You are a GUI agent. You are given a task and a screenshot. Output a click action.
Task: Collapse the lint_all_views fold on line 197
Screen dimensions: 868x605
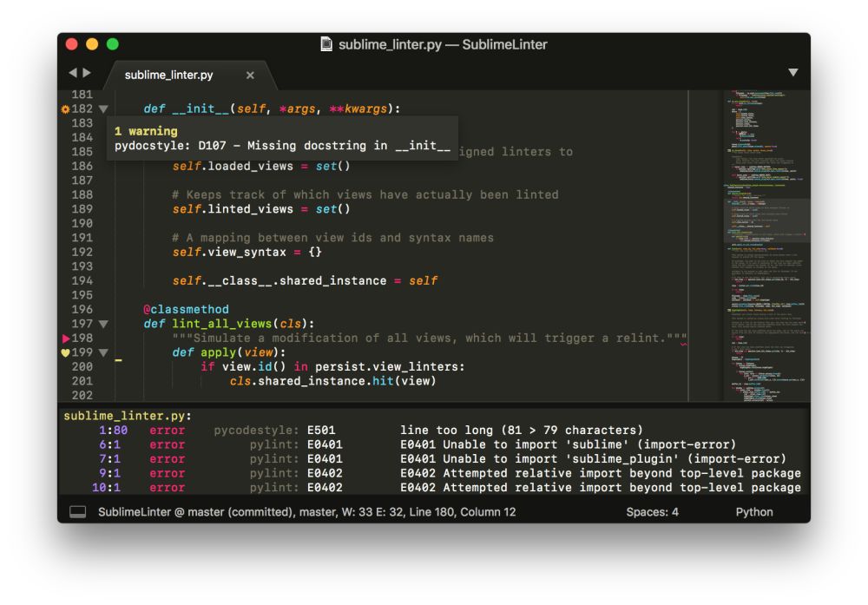point(103,325)
